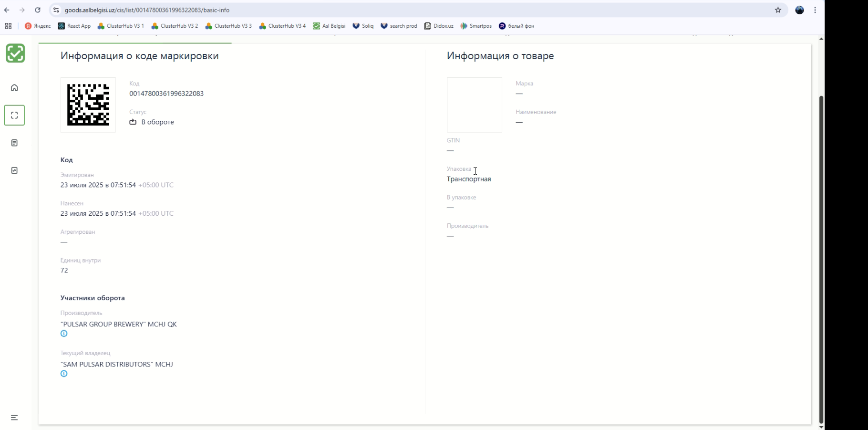868x430 pixels.
Task: Open the Smartpos bookmark
Action: [476, 26]
